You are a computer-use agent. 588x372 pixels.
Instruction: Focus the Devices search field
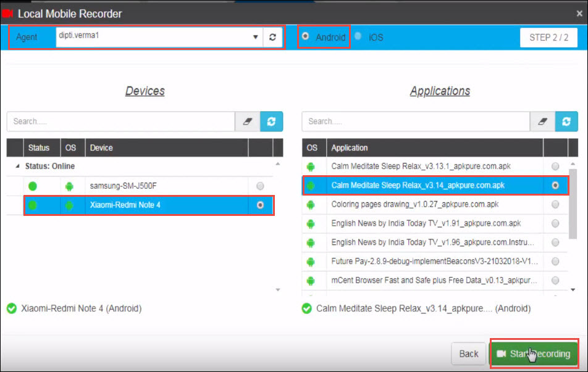[x=120, y=122]
